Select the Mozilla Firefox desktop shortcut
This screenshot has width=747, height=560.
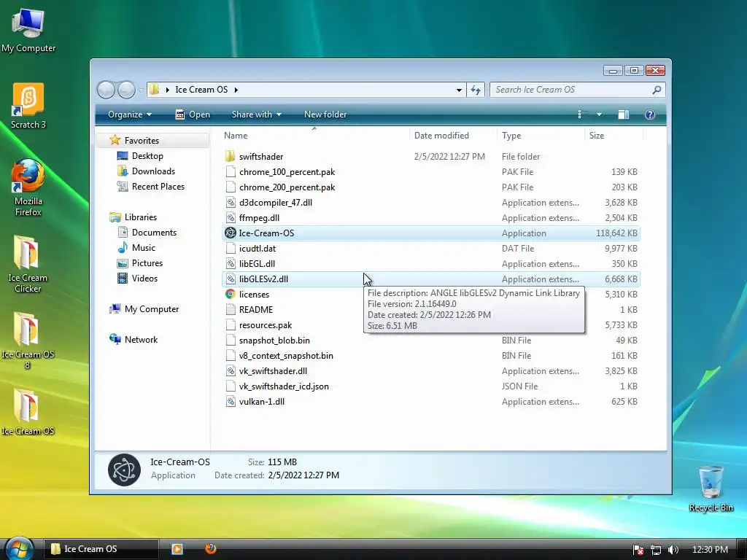pos(28,187)
